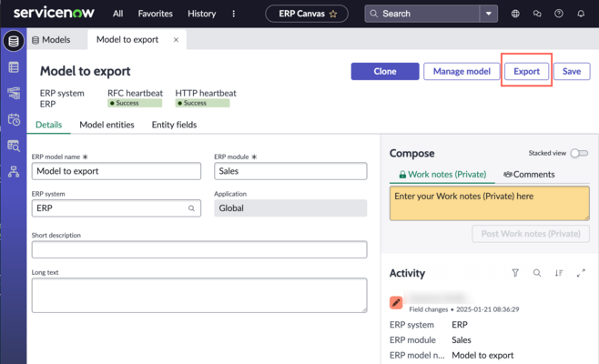Viewport: 599px width, 364px height.
Task: Click the search magnifier icon in top bar
Action: 374,14
